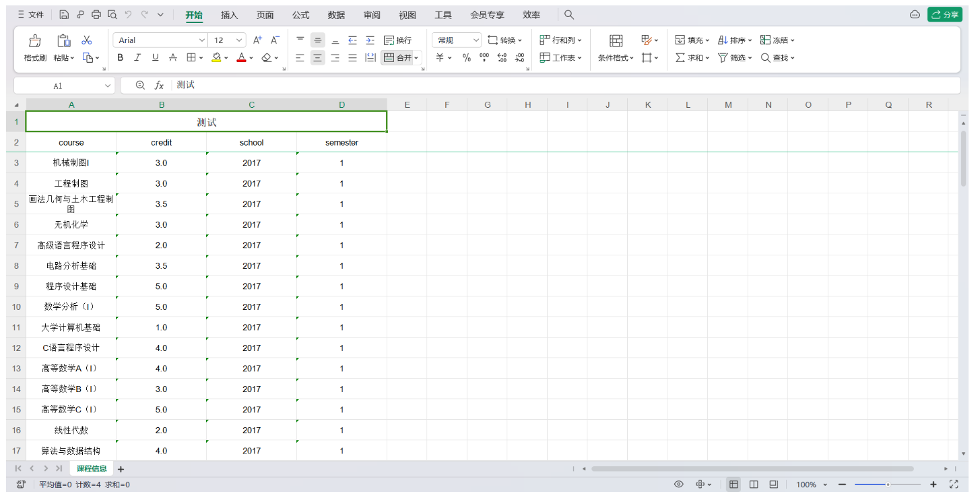Screen dimensions: 980x504
Task: Add a new sheet with plus icon
Action: [121, 469]
